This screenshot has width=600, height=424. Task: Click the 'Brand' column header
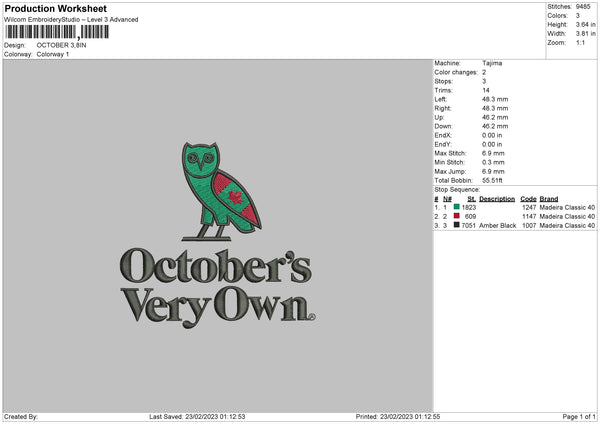549,199
